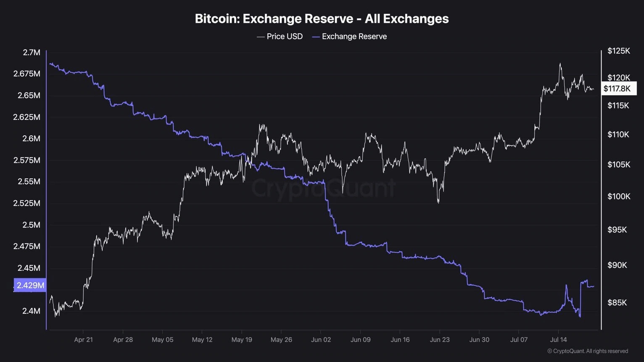Screen dimensions: 644x362
Task: Click the CryptoQuant watermark in chart center
Action: pos(323,187)
